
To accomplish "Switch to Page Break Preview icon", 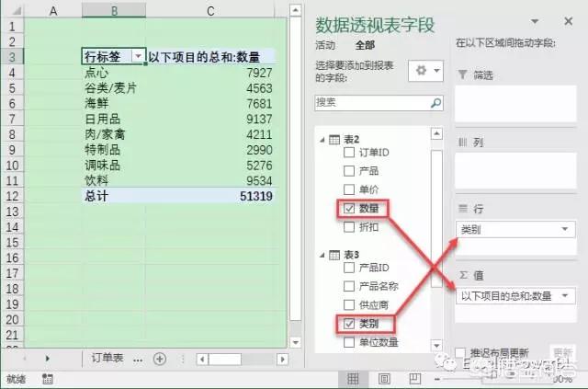I will 414,379.
